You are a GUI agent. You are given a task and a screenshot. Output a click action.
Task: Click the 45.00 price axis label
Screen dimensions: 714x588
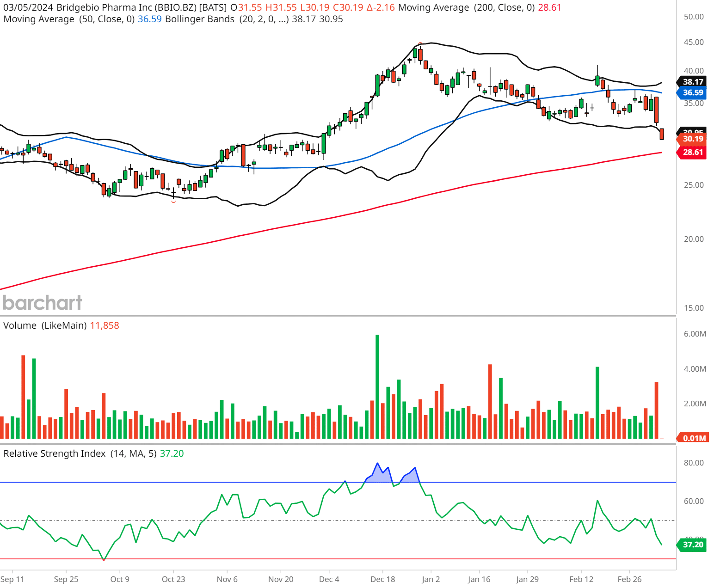694,42
